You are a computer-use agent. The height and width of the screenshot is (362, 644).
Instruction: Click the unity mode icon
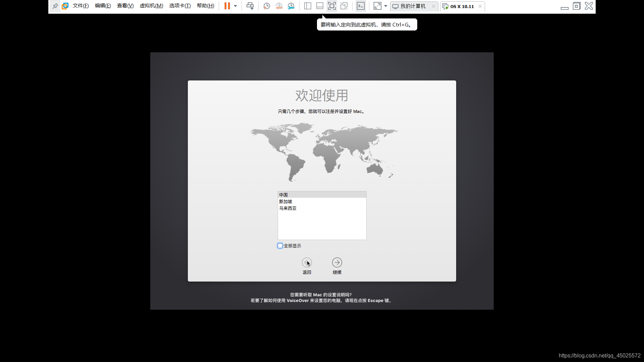(x=344, y=6)
